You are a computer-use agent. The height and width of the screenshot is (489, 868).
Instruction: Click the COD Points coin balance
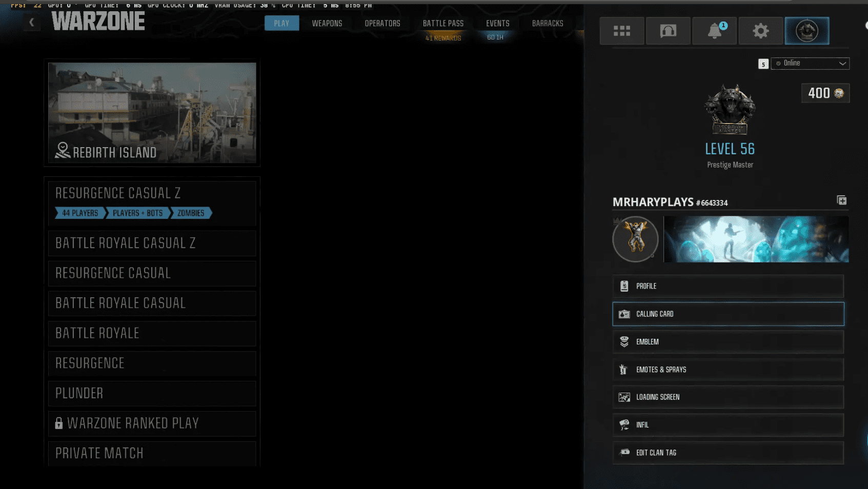(825, 93)
